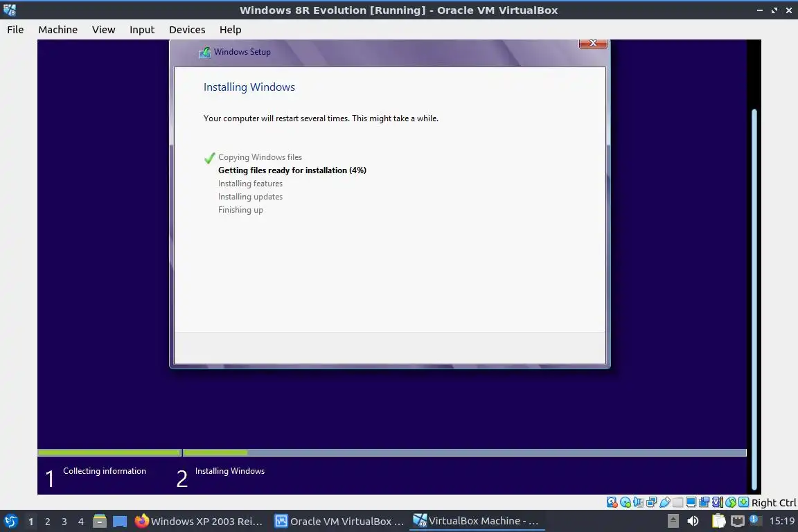Click the 15:19 clock
This screenshot has width=798, height=532.
coord(781,521)
